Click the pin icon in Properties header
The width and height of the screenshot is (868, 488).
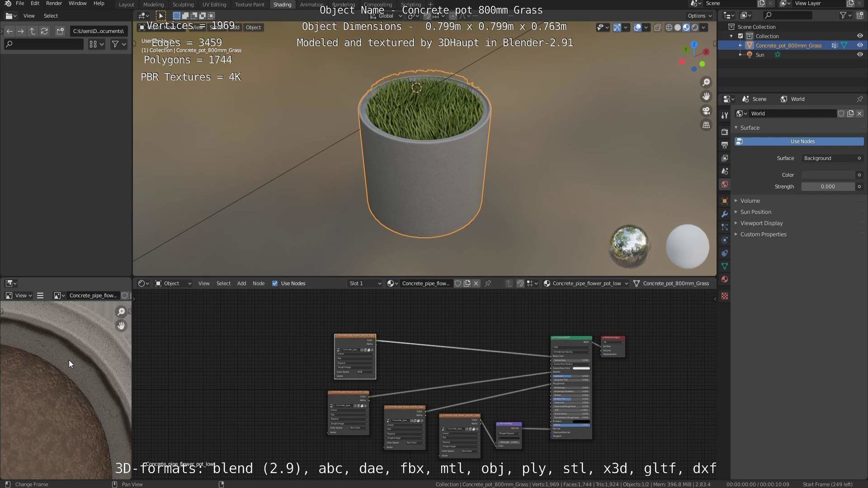859,99
